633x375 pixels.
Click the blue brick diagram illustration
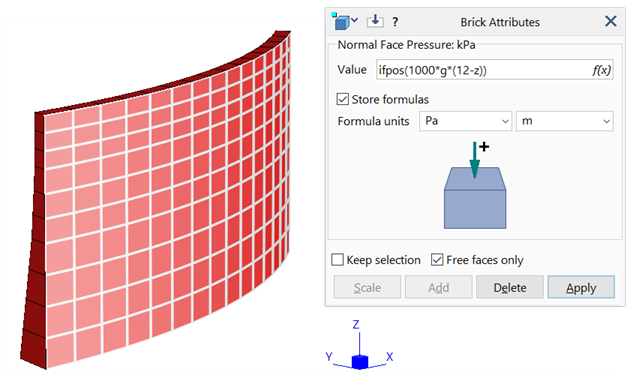click(475, 198)
